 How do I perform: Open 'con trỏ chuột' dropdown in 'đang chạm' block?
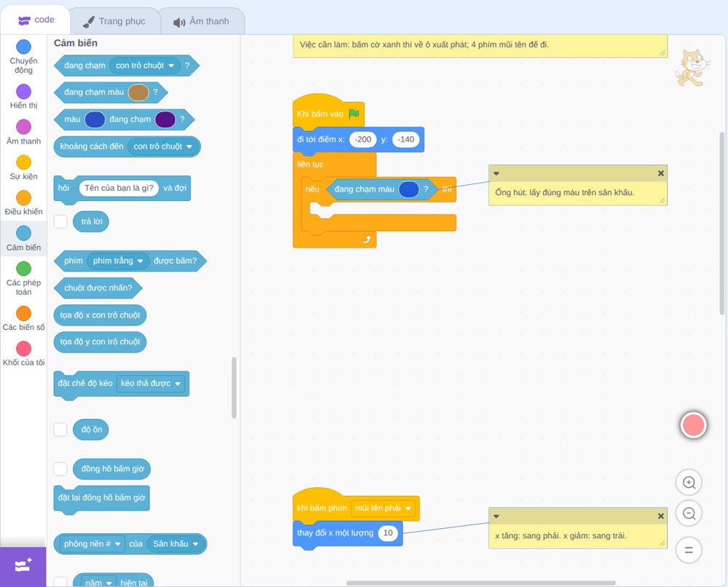[x=145, y=66]
